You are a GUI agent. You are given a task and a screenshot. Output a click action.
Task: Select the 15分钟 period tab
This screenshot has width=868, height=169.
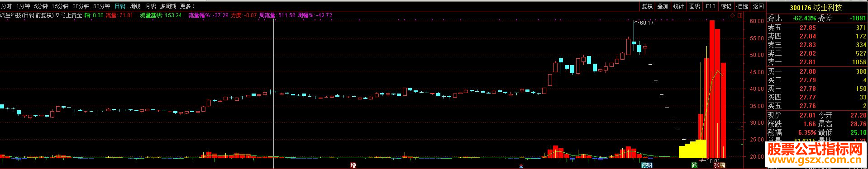(60, 6)
